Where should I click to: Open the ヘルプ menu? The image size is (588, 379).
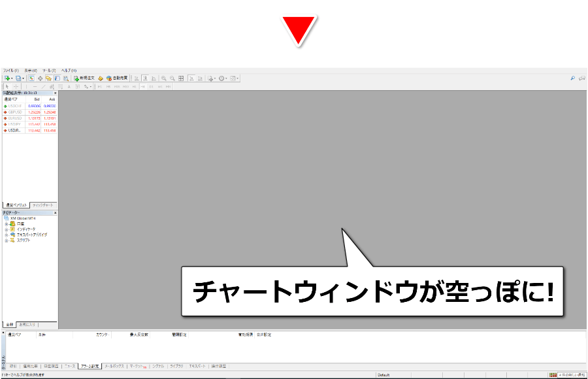(69, 71)
